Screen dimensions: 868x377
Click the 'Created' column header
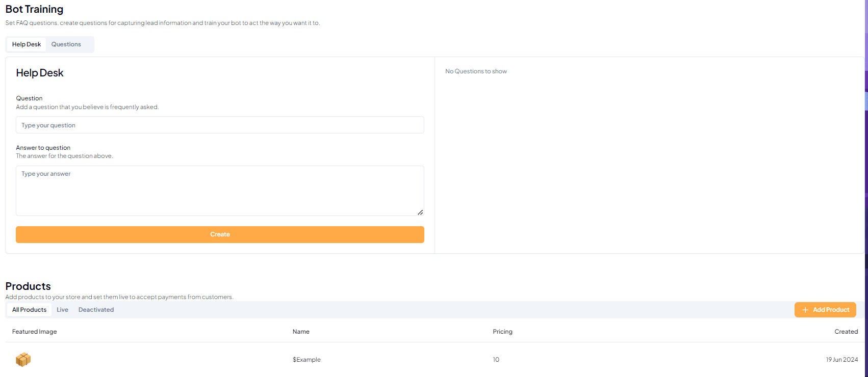846,332
